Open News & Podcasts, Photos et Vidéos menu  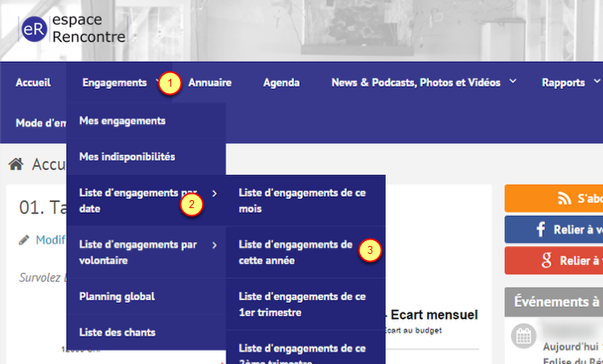click(416, 83)
